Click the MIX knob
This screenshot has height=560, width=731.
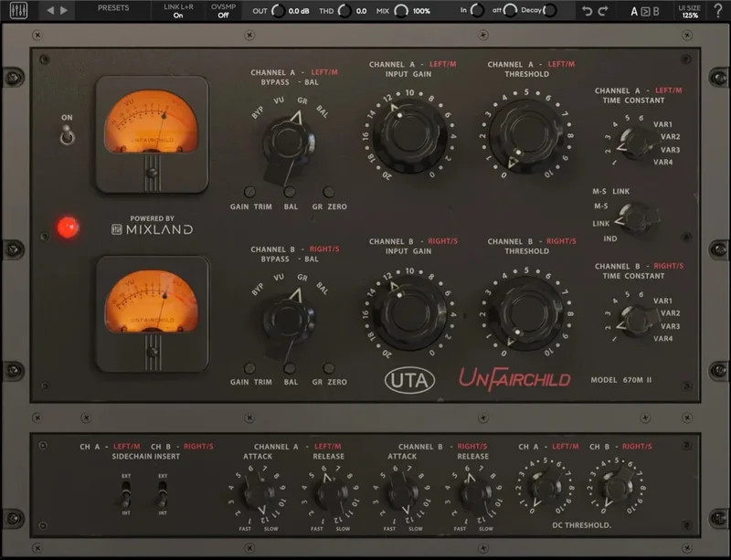tap(401, 11)
